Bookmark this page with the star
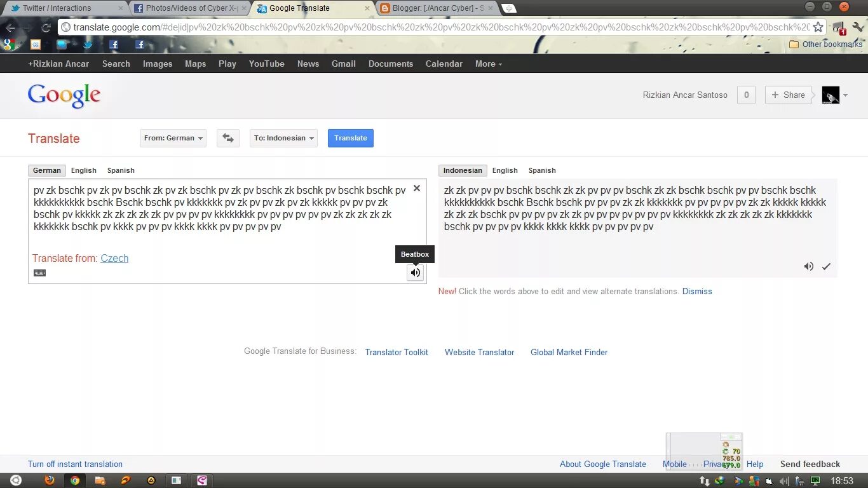The height and width of the screenshot is (488, 868). pos(818,27)
